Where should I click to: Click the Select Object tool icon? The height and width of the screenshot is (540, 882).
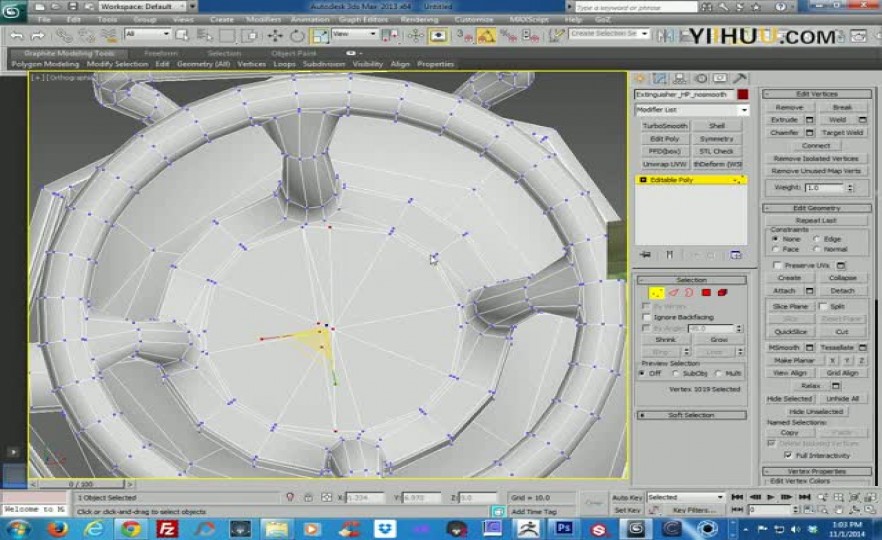pyautogui.click(x=182, y=36)
